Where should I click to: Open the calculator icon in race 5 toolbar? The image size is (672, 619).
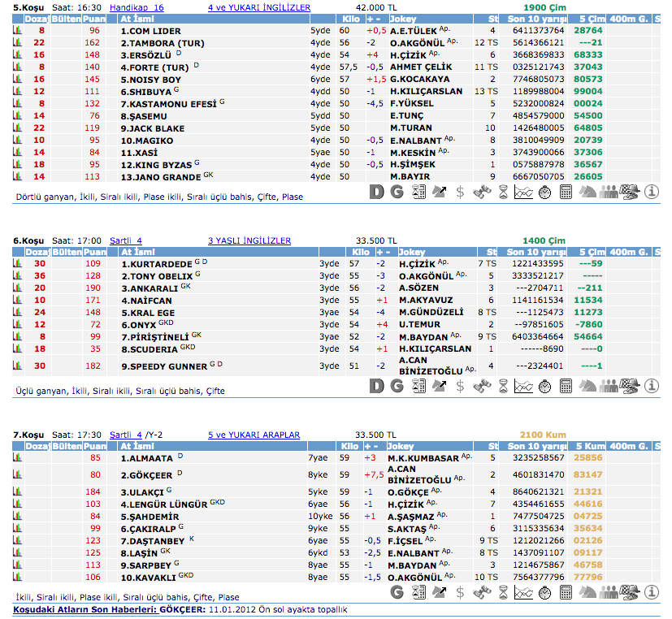pos(566,193)
